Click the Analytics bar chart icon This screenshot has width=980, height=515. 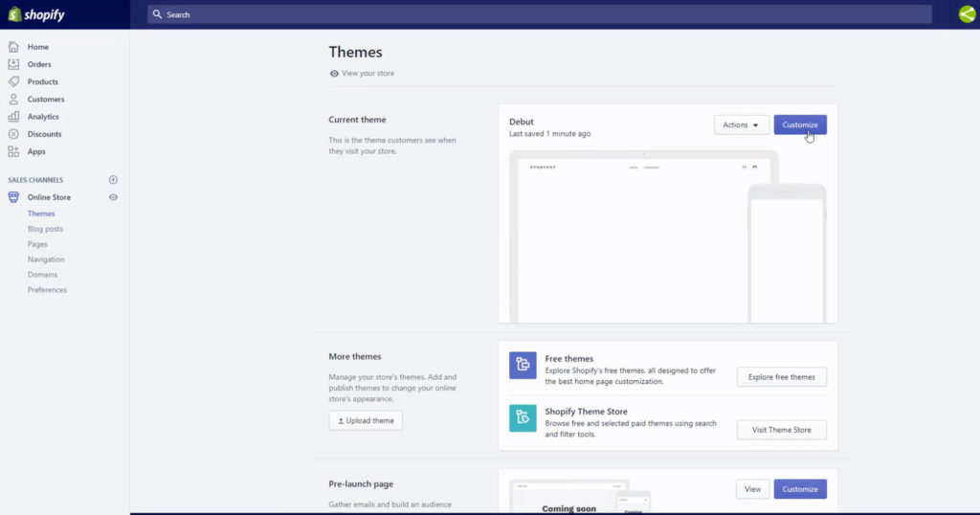coord(13,117)
